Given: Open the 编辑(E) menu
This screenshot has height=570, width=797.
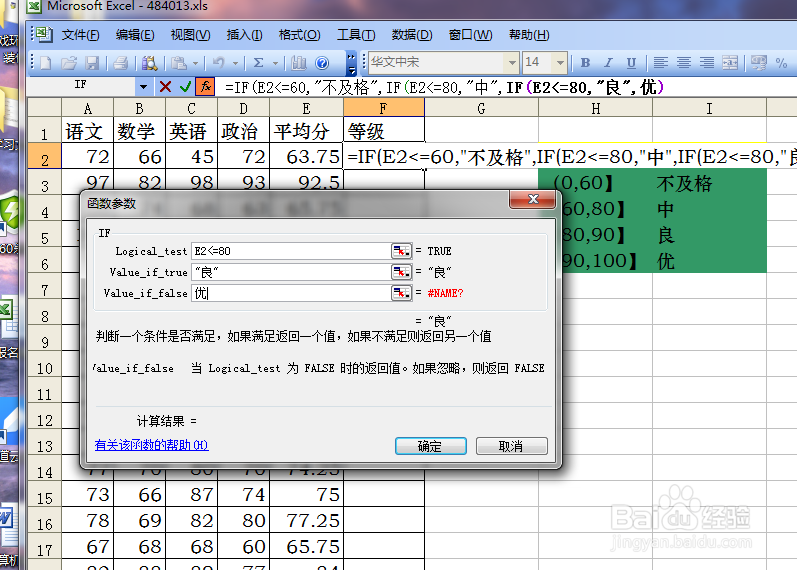Looking at the screenshot, I should coord(135,35).
